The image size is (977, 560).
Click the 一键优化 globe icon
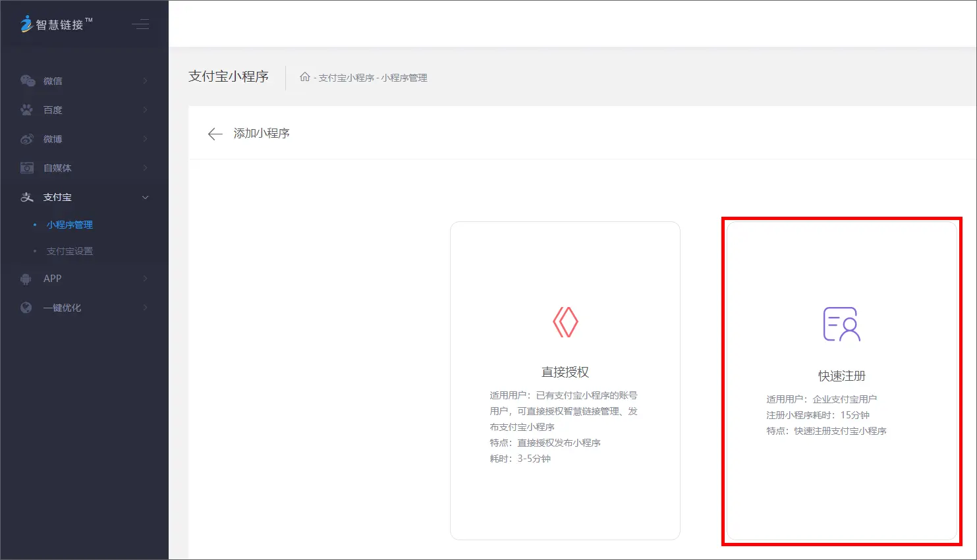click(26, 308)
